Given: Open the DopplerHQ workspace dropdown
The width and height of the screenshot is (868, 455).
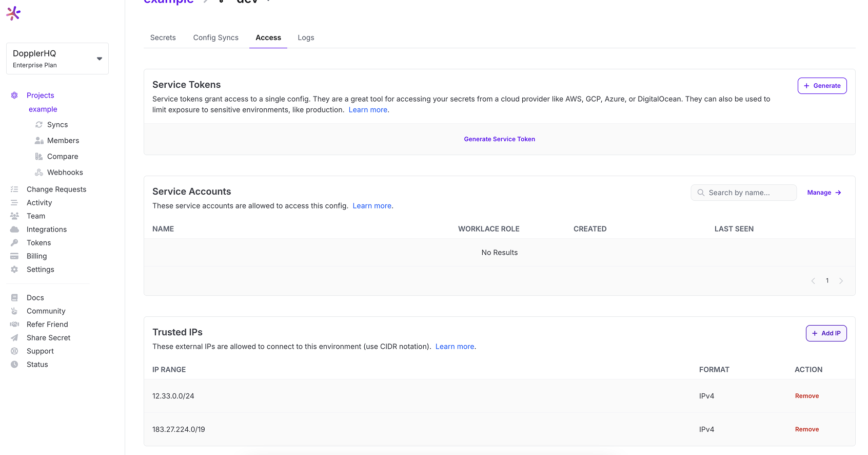Looking at the screenshot, I should (57, 59).
